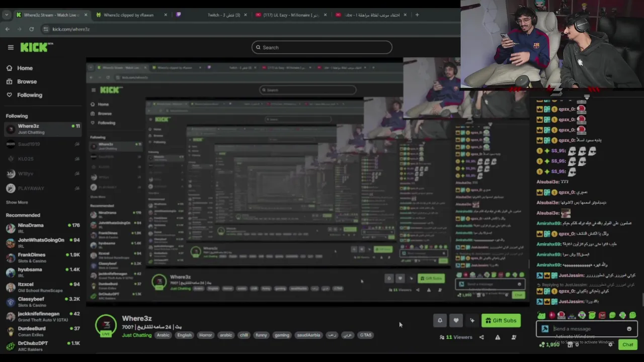Select the gaming tag
Screen dimensions: 644x362
click(x=282, y=335)
